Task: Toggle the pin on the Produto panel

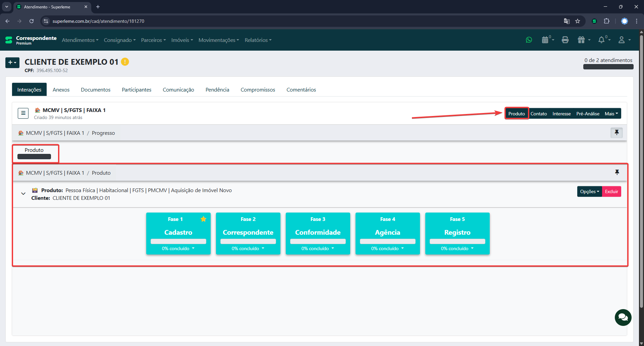Action: 616,172
